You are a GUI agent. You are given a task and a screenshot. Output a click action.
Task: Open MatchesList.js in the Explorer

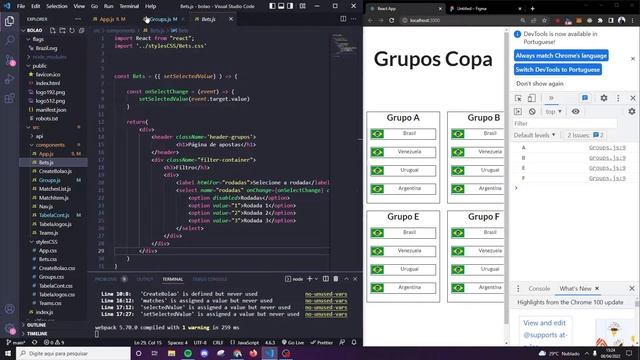(55, 189)
